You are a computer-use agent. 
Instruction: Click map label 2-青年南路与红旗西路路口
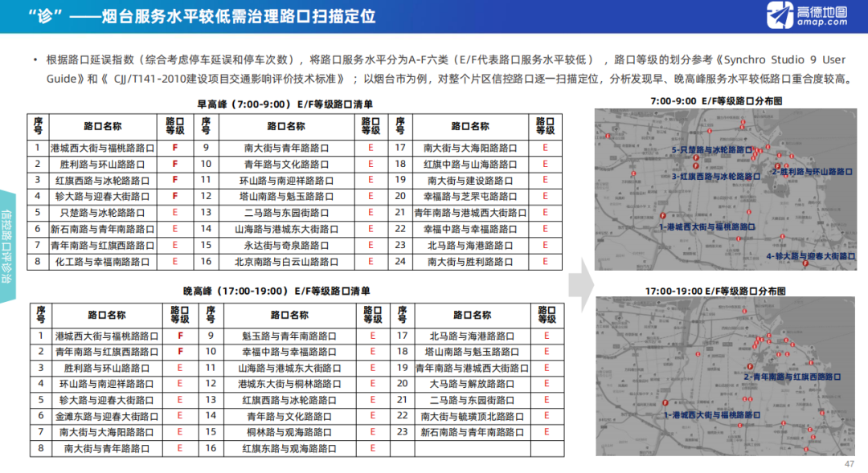click(x=792, y=377)
